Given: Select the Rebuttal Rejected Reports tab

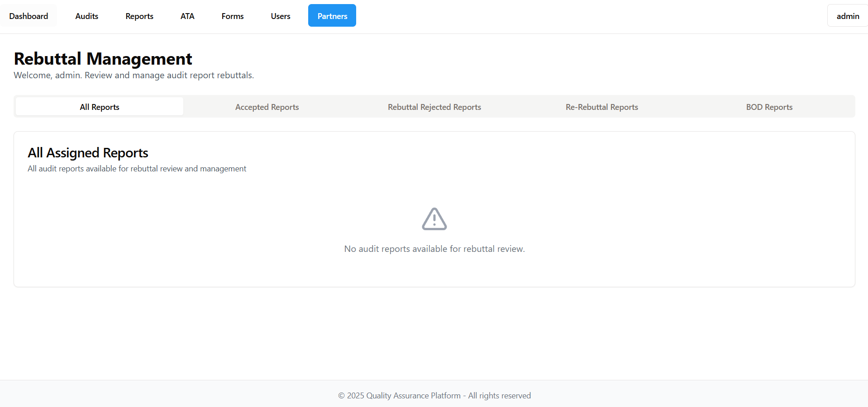Looking at the screenshot, I should 434,107.
